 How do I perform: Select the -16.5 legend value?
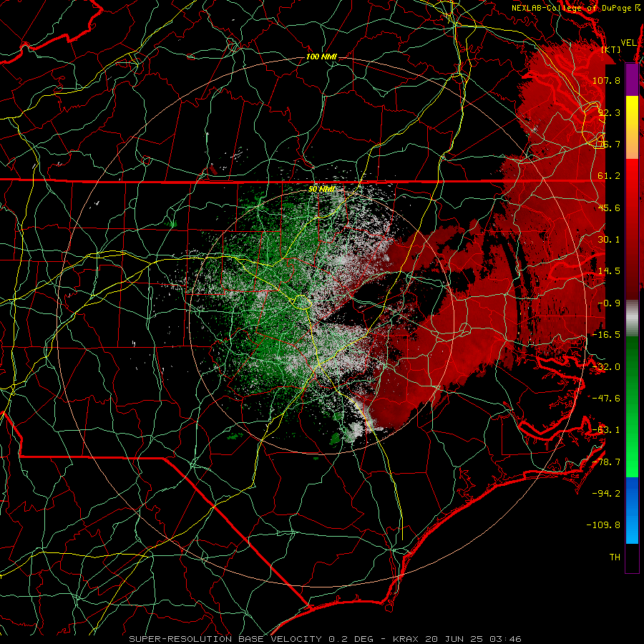pyautogui.click(x=606, y=335)
